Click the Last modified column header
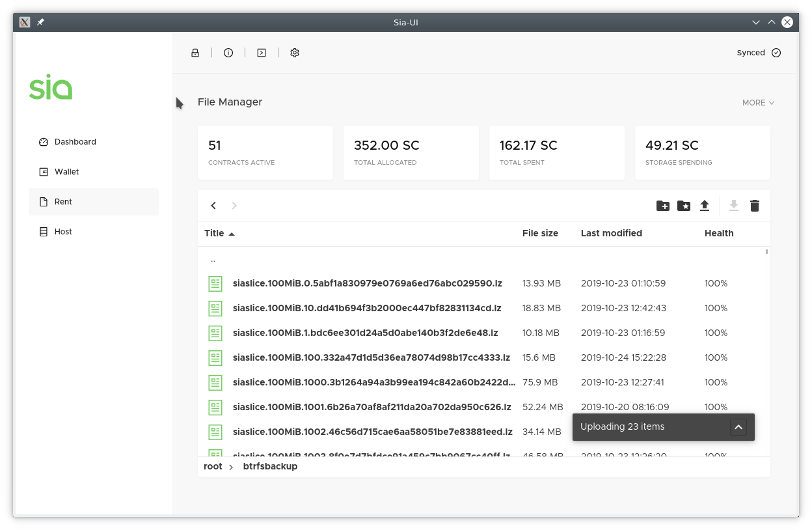The width and height of the screenshot is (812, 530). coord(612,233)
